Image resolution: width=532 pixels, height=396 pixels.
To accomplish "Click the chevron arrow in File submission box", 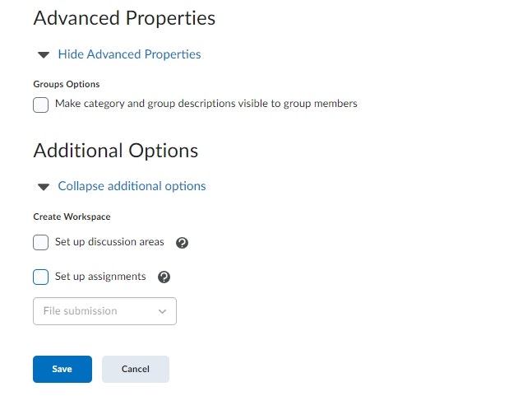I will [x=162, y=311].
